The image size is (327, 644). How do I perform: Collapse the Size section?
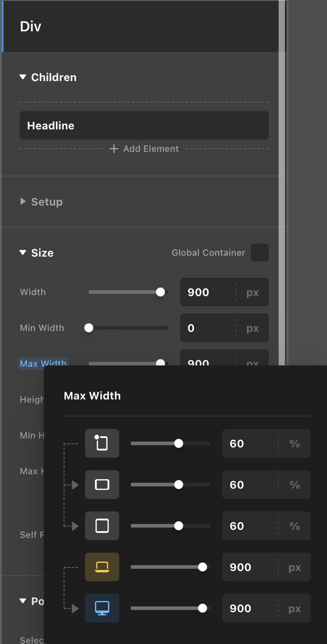(23, 253)
